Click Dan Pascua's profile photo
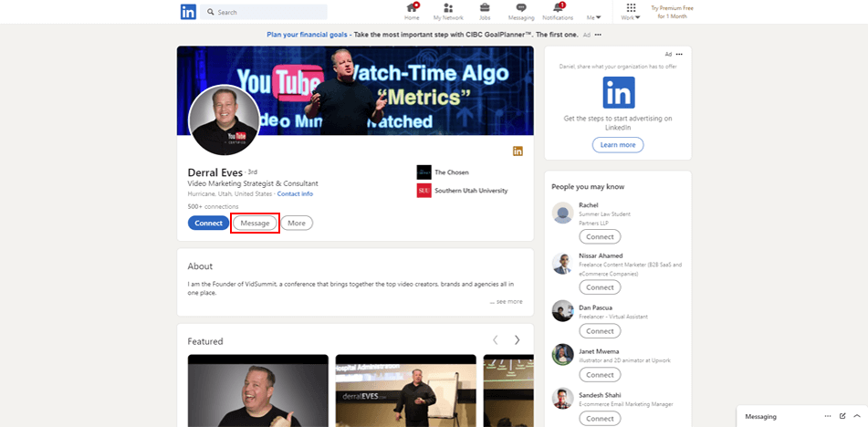 (562, 311)
